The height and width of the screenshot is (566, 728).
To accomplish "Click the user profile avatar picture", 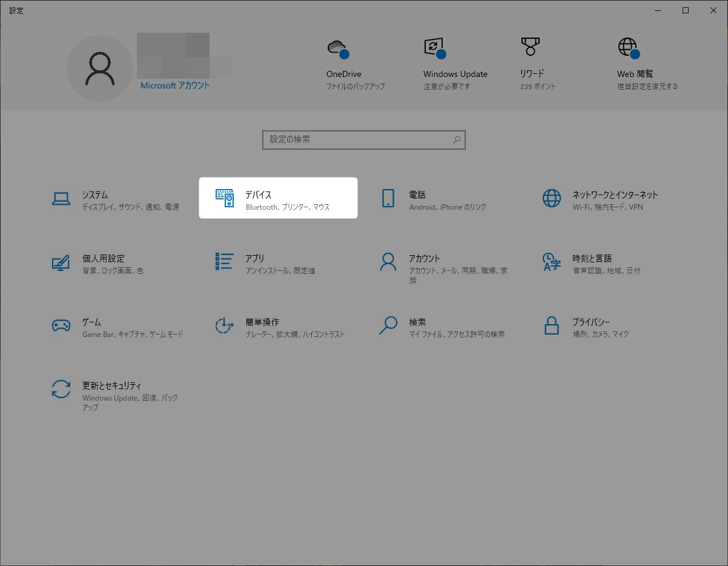I will (x=99, y=68).
